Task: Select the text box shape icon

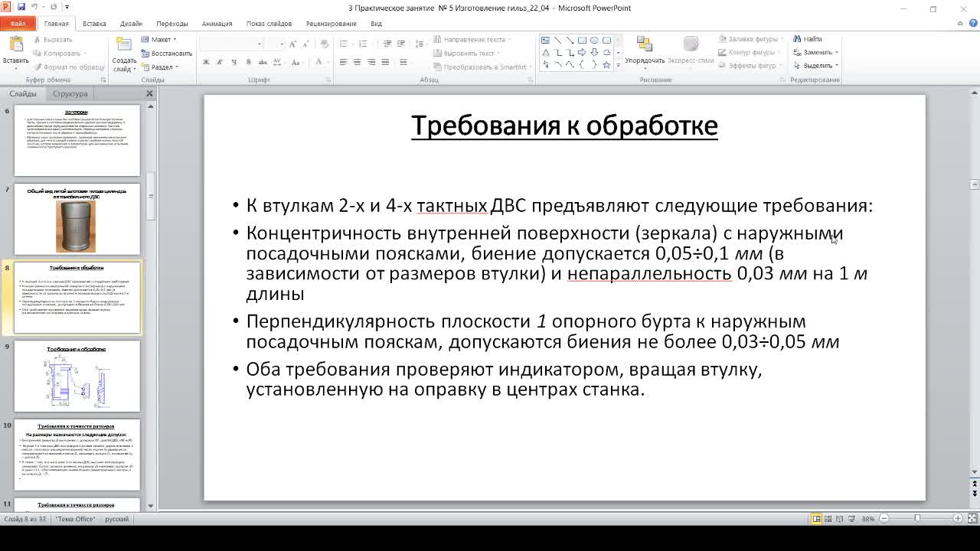Action: pos(545,41)
